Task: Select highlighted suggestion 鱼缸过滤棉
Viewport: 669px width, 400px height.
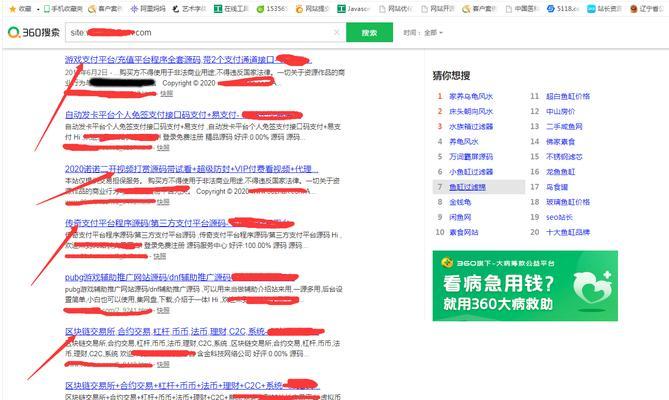Action: click(x=468, y=187)
